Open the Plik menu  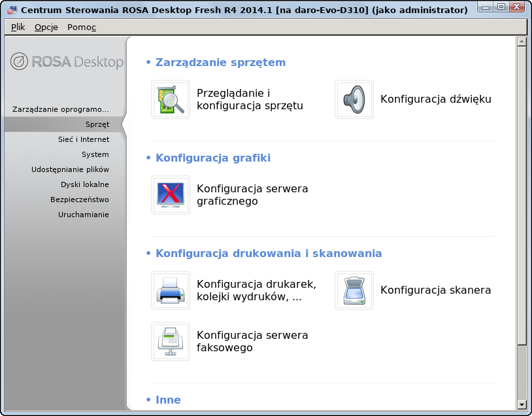coord(18,27)
